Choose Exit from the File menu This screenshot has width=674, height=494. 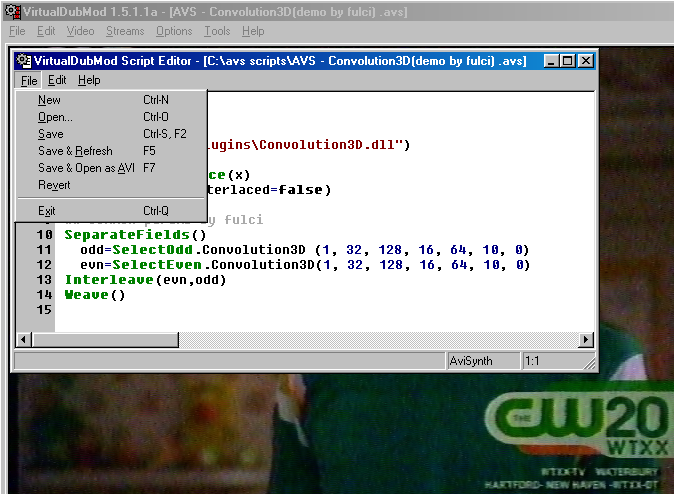111,211
